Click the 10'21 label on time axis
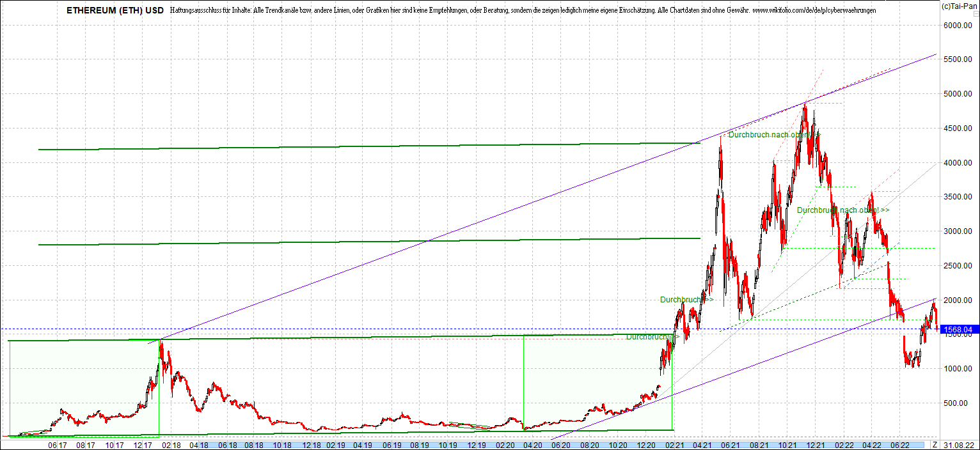Viewport: 980px width, 450px height. pos(787,445)
